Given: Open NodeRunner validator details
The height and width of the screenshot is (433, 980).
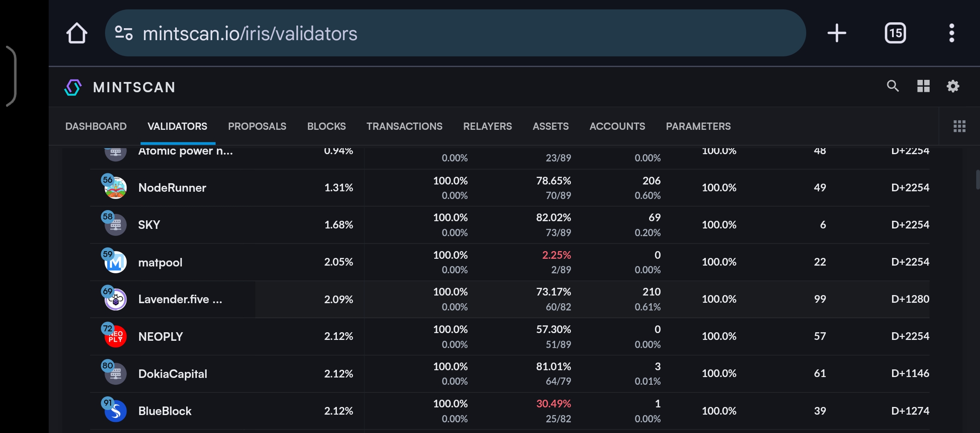Looking at the screenshot, I should click(172, 187).
